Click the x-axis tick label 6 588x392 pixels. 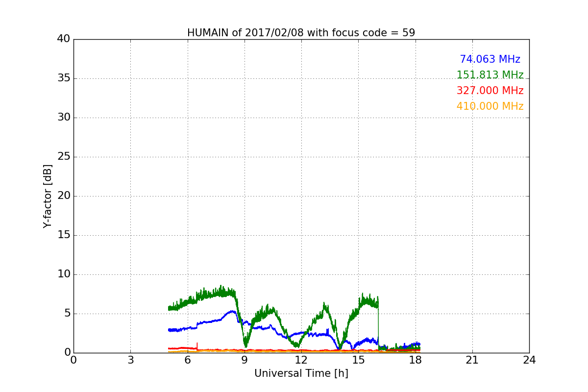187,360
